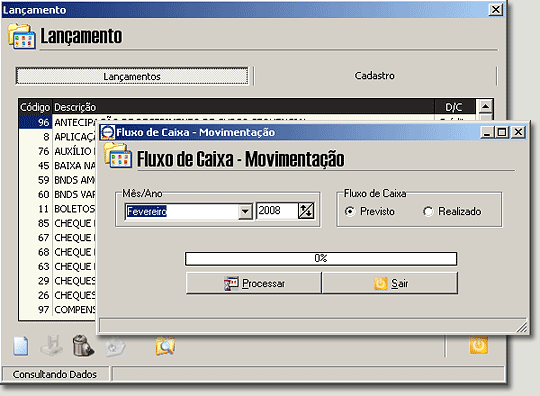Click the 0% progress bar
The image size is (540, 396).
pyautogui.click(x=321, y=259)
